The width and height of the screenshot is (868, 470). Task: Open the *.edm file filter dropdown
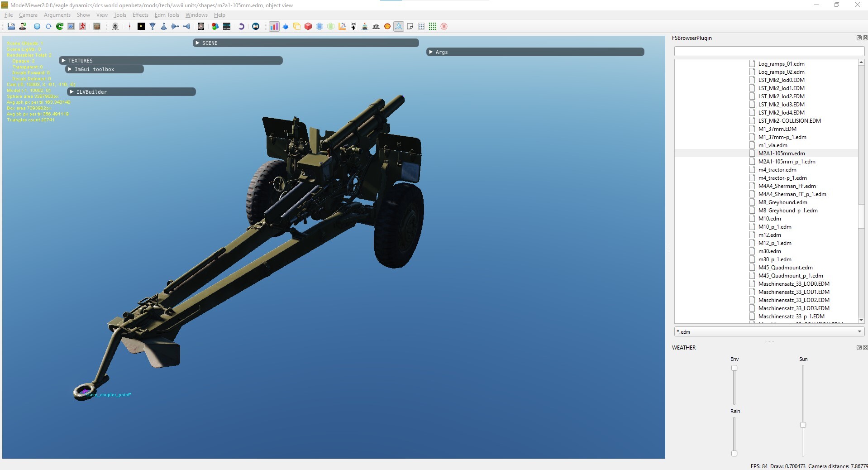click(769, 331)
